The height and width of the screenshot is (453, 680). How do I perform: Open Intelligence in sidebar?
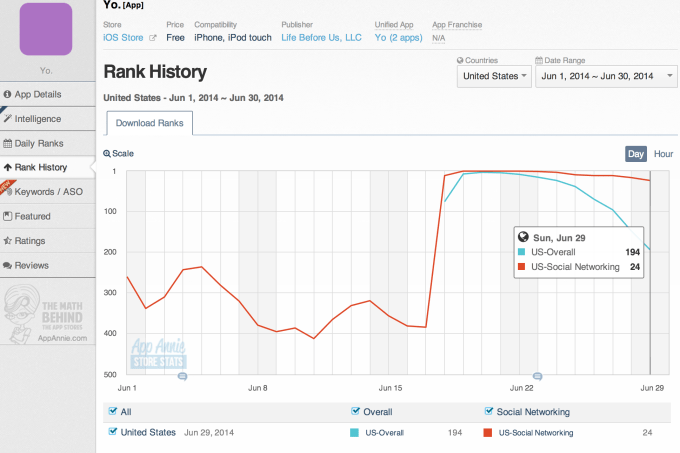[48, 119]
